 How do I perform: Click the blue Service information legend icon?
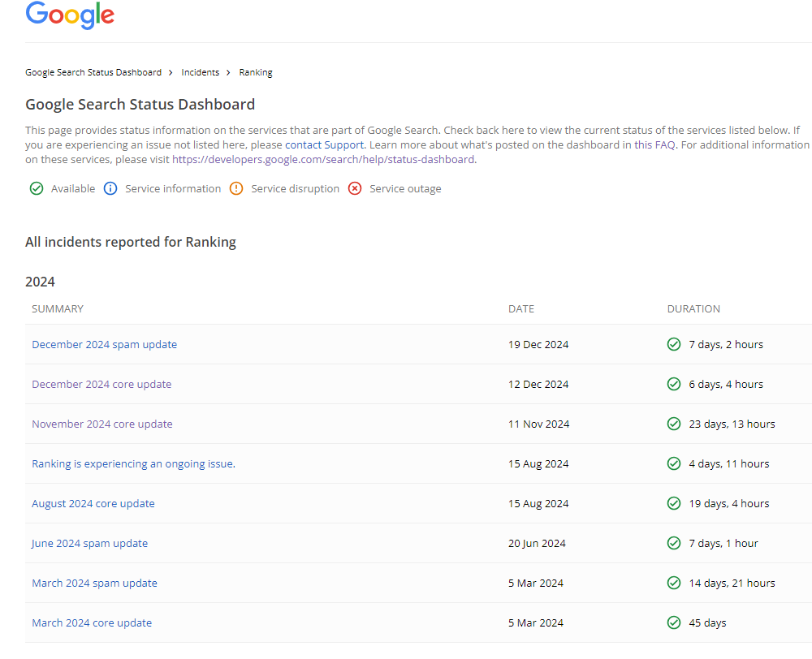coord(110,188)
